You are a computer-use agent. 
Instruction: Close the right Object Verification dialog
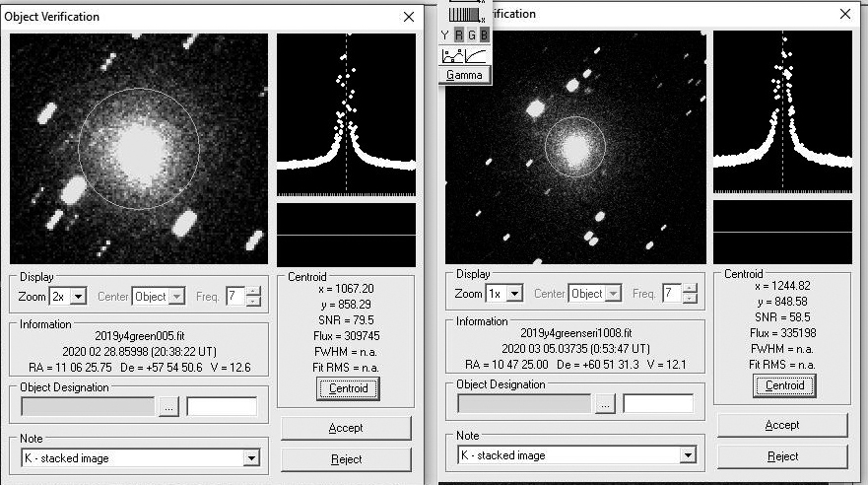(844, 14)
